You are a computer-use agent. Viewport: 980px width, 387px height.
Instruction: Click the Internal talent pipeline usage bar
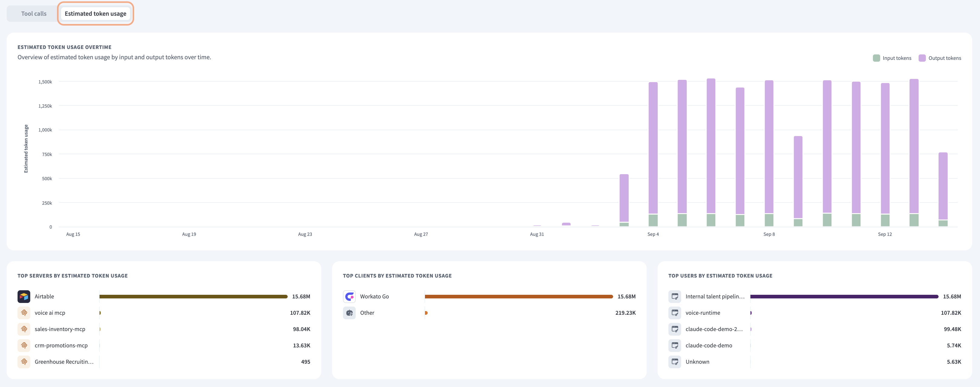(844, 297)
